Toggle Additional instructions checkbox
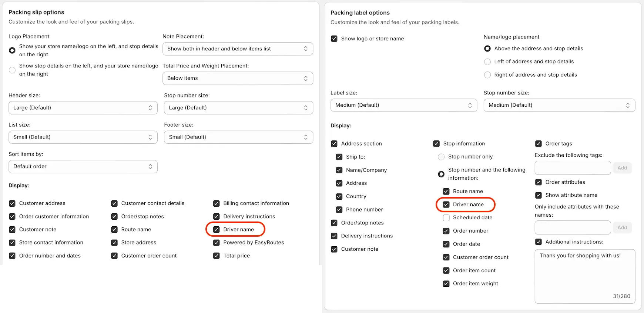Screen dimensions: 644x313 539,242
